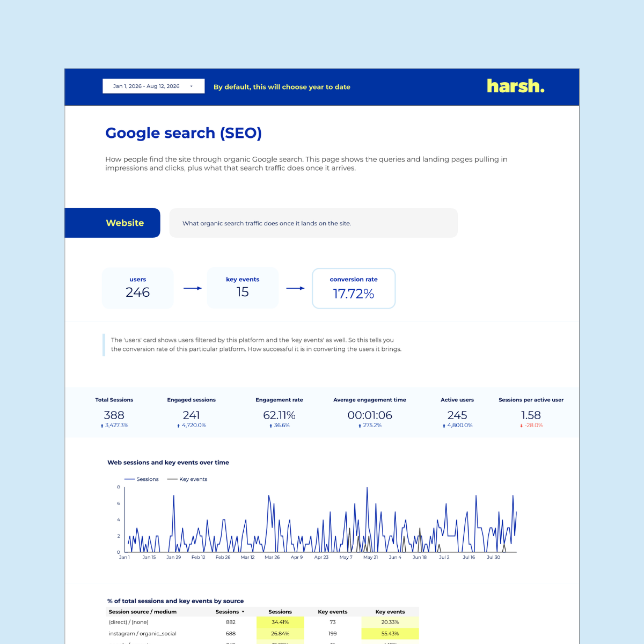Click the highlighted 34.41% cell

pyautogui.click(x=280, y=622)
